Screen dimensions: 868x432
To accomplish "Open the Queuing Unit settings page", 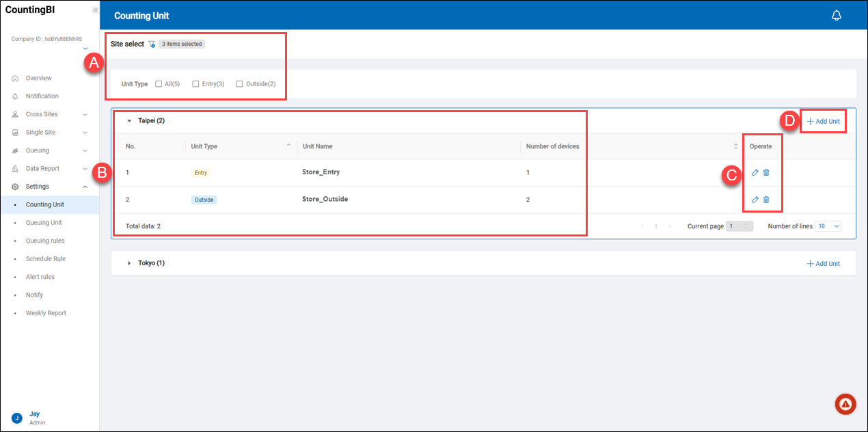I will [x=44, y=223].
